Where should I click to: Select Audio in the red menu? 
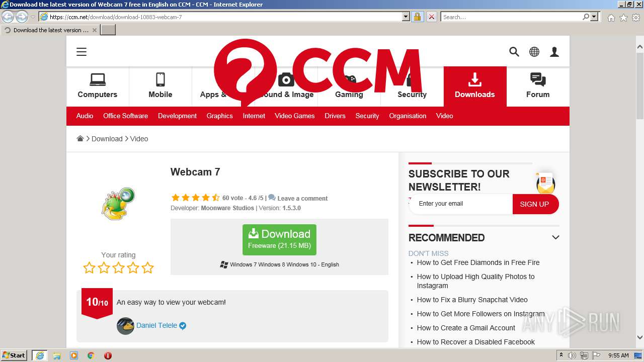[85, 116]
